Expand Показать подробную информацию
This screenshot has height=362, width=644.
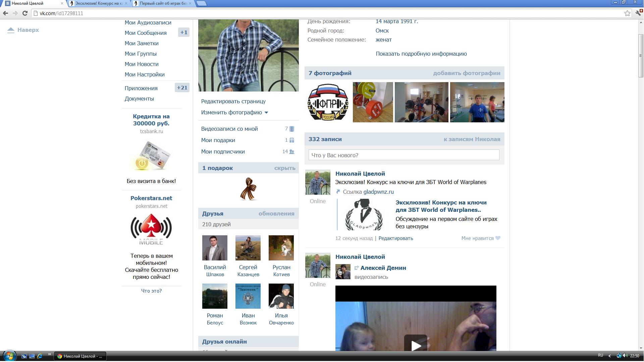click(x=421, y=54)
